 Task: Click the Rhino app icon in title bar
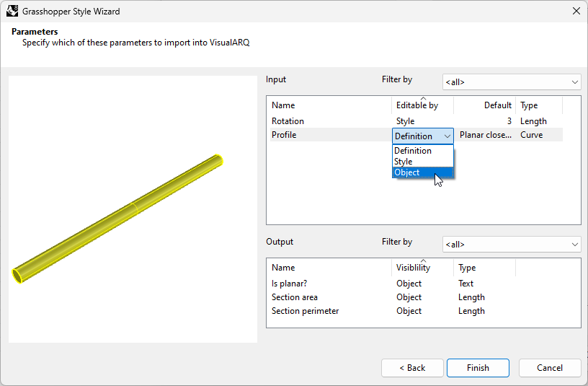(x=12, y=12)
